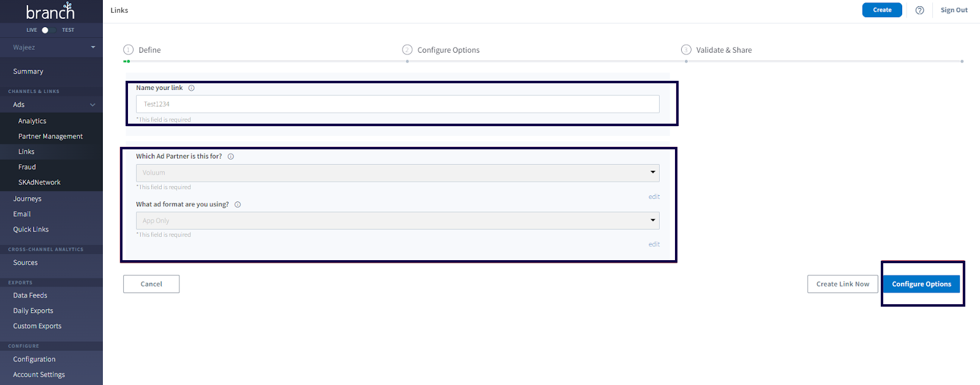Click info icon beside ad format question
This screenshot has height=385, width=980.
(x=238, y=204)
